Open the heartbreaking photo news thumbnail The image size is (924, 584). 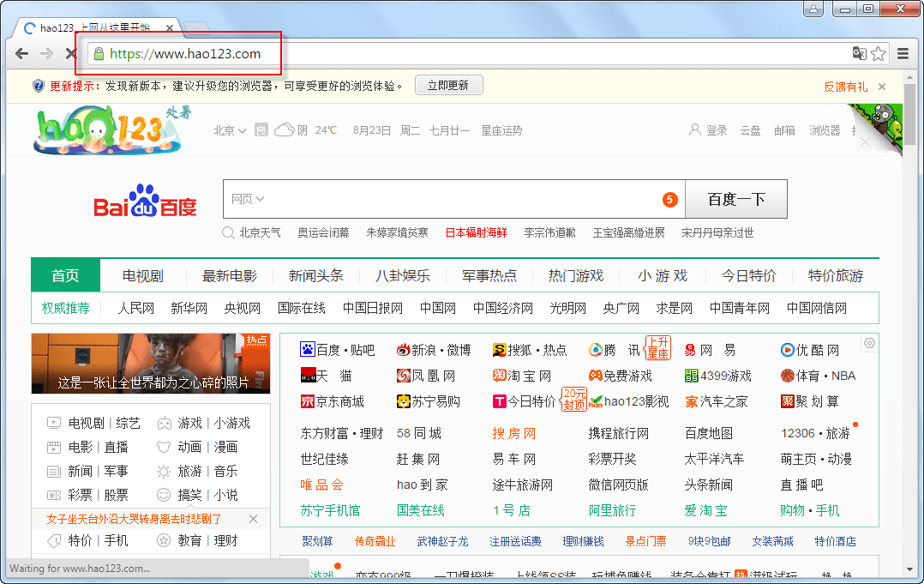151,364
